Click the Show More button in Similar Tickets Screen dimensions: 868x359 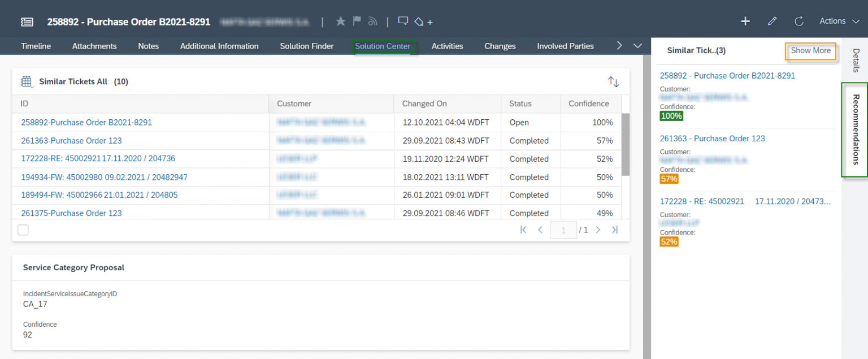point(810,51)
